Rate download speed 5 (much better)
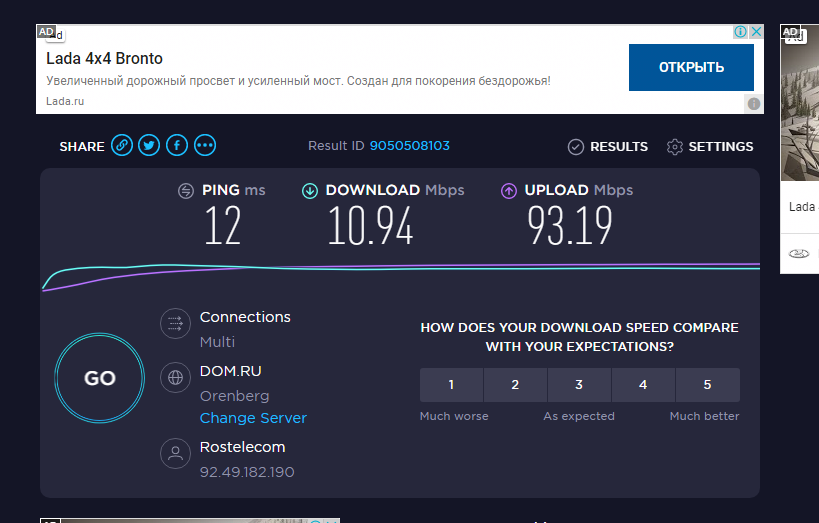819x523 pixels. (707, 385)
